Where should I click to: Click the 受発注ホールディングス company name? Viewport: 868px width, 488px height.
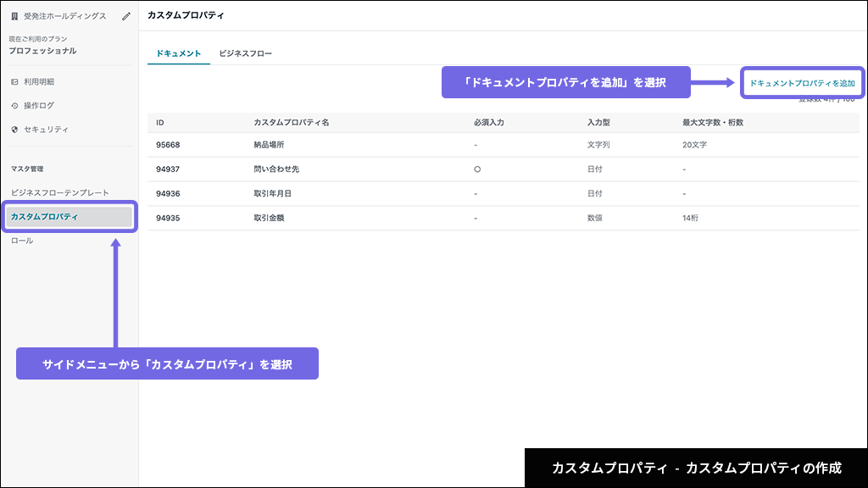[64, 17]
